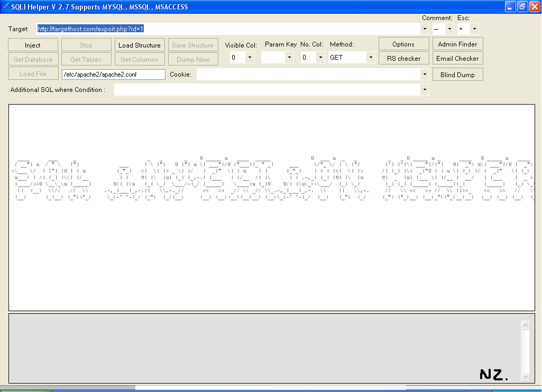The image size is (542, 392).
Task: Expand the Visible Col dropdown
Action: coord(250,58)
